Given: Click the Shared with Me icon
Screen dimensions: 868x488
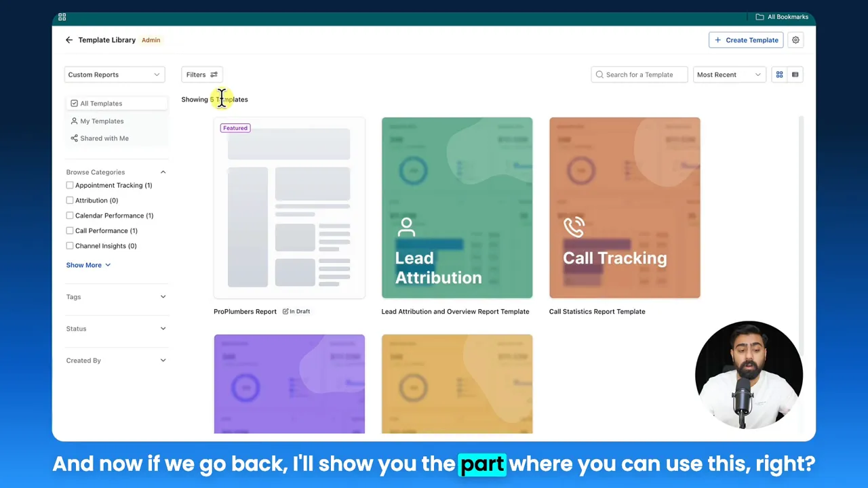Looking at the screenshot, I should (x=74, y=138).
